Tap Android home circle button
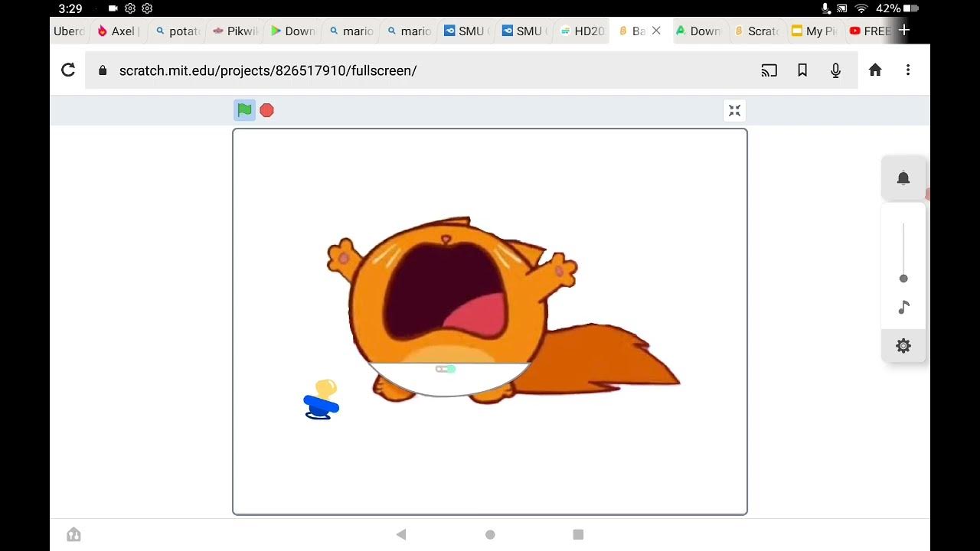 coord(490,534)
